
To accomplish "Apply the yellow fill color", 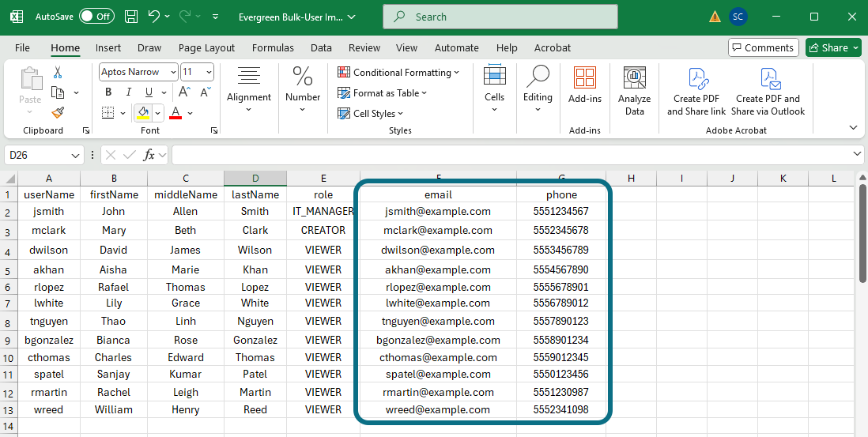I will 143,113.
